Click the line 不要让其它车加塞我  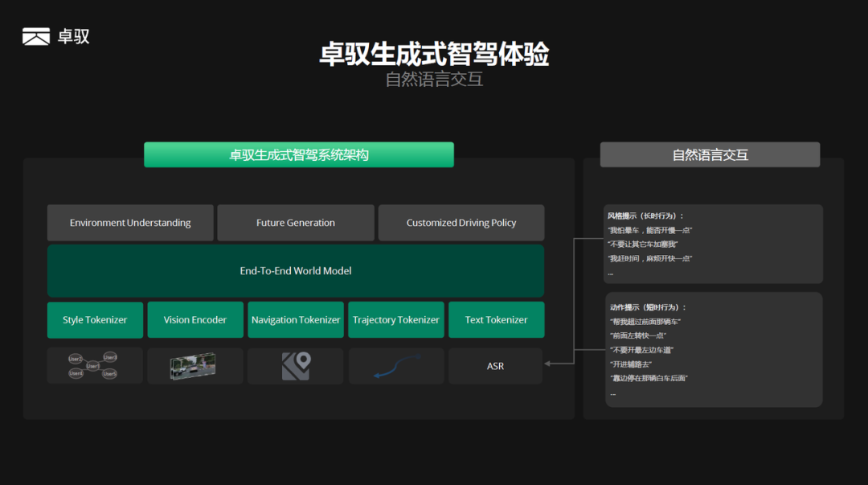(x=643, y=244)
